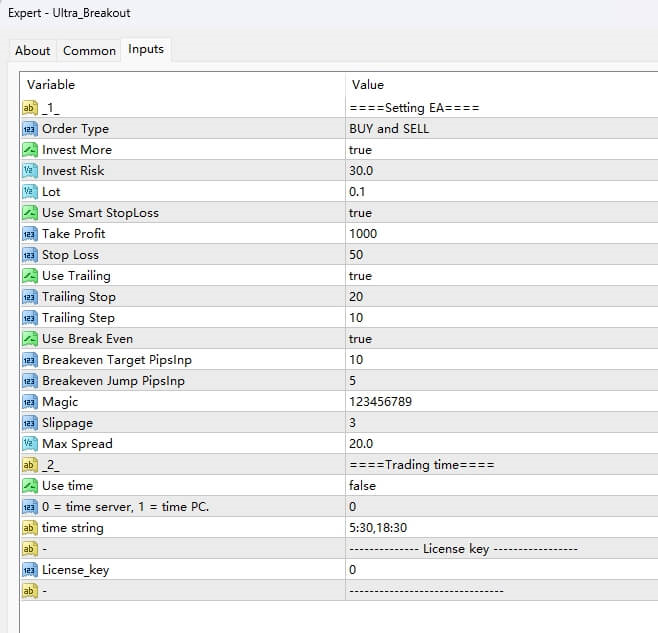The height and width of the screenshot is (633, 658).
Task: Toggle the Use time false value
Action: tap(362, 485)
